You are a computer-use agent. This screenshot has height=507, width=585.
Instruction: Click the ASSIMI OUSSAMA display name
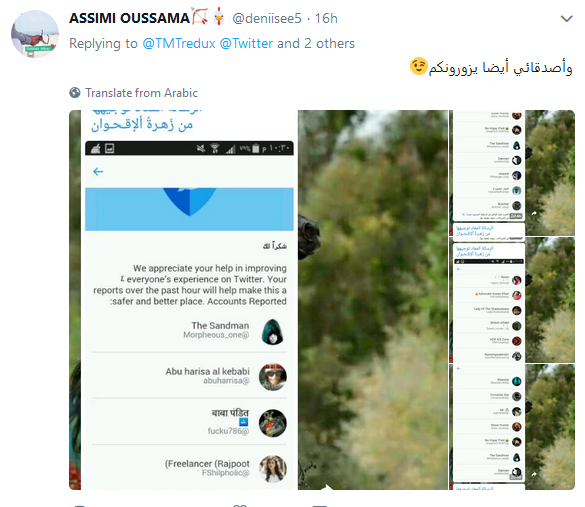pos(129,18)
